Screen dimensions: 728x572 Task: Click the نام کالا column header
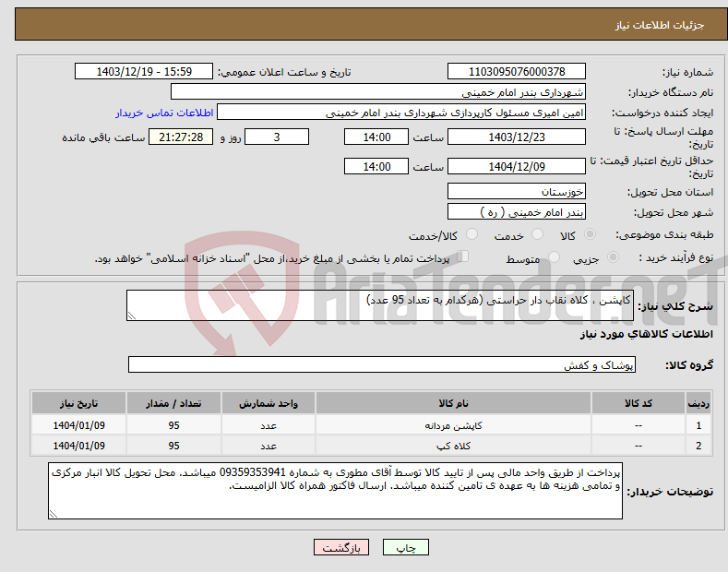click(453, 403)
